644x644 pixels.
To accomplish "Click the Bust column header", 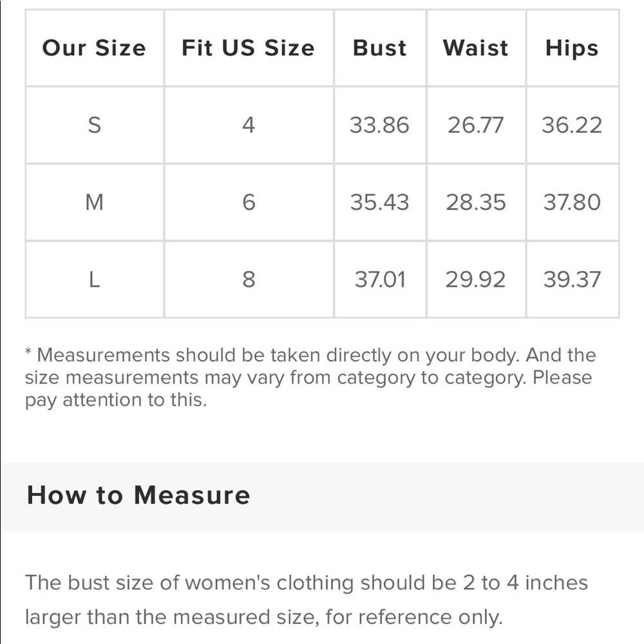I will click(x=380, y=48).
